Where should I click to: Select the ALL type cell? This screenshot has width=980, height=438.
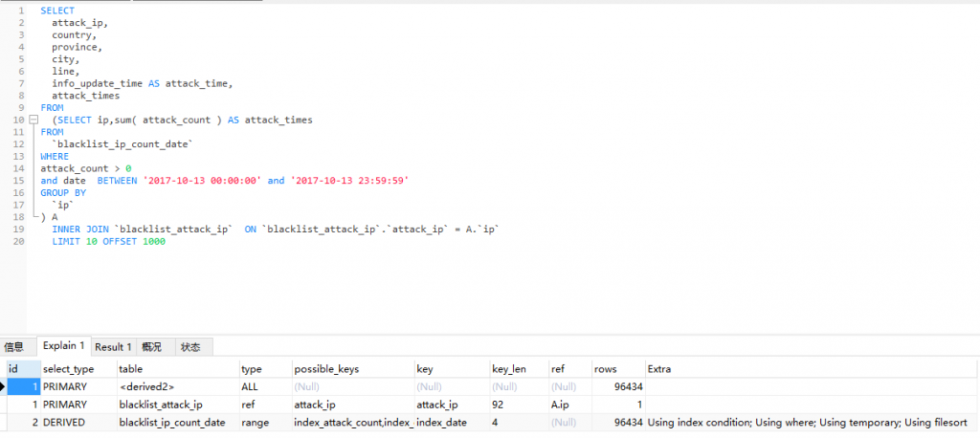266,386
